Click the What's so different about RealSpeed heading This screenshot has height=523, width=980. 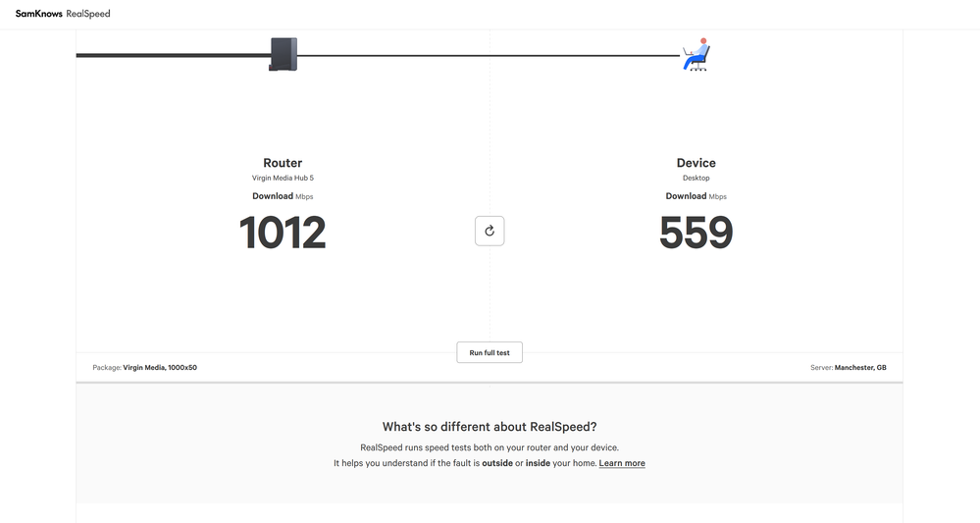[x=490, y=427]
